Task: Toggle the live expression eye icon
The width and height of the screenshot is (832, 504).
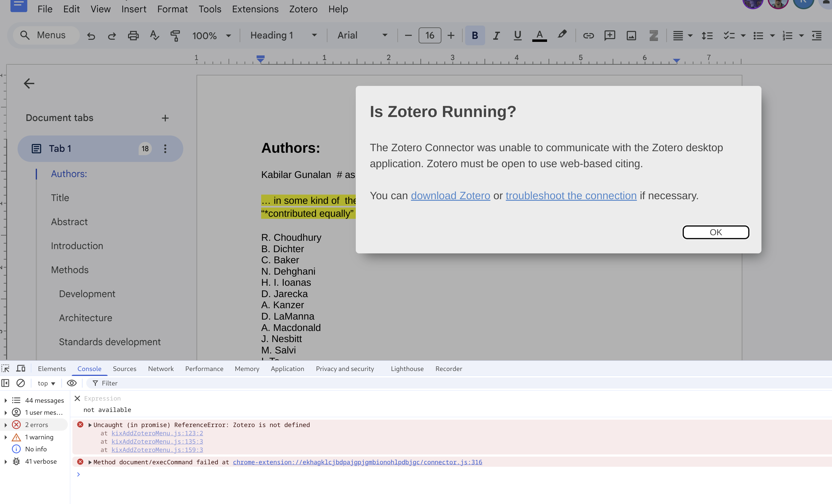Action: (x=71, y=383)
